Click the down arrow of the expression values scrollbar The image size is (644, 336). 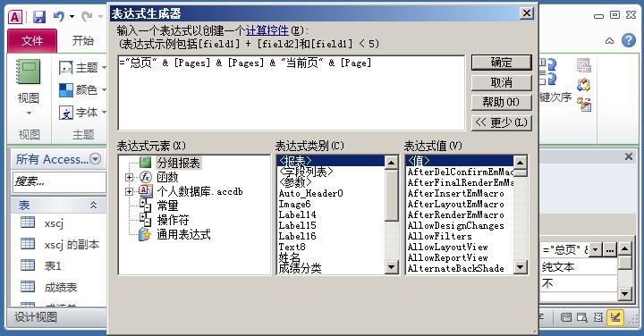pos(520,267)
